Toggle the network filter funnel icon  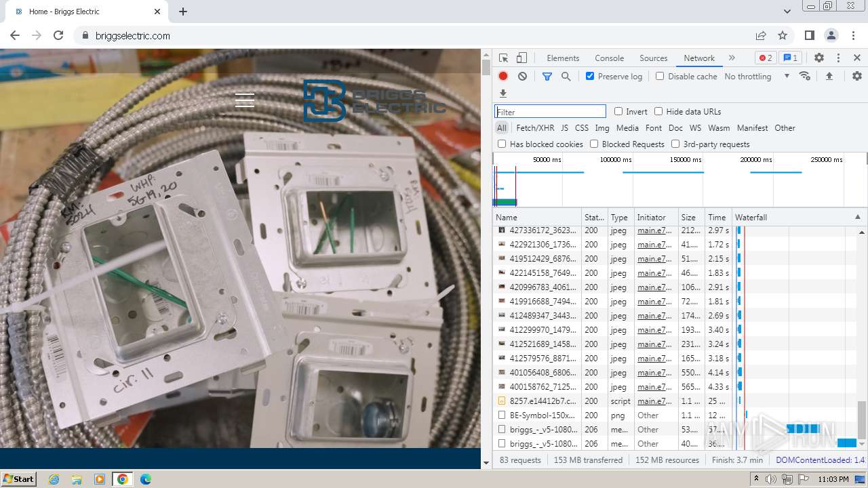coord(547,77)
